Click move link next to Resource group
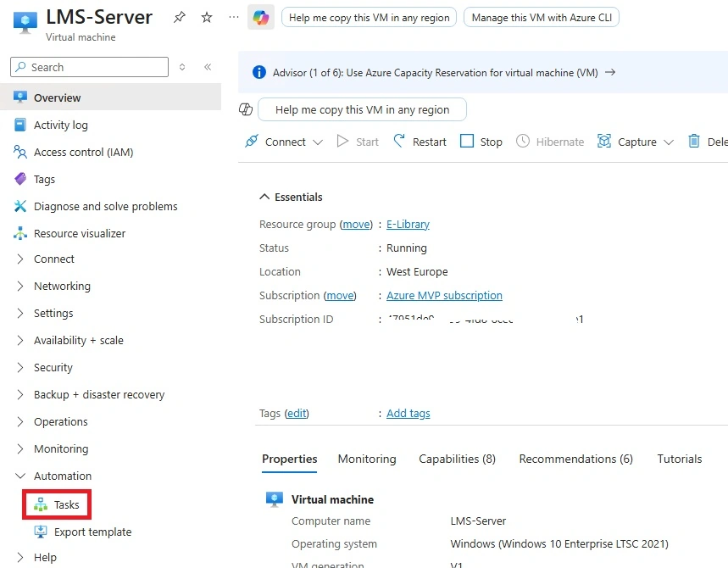Image resolution: width=728 pixels, height=568 pixels. pos(356,225)
